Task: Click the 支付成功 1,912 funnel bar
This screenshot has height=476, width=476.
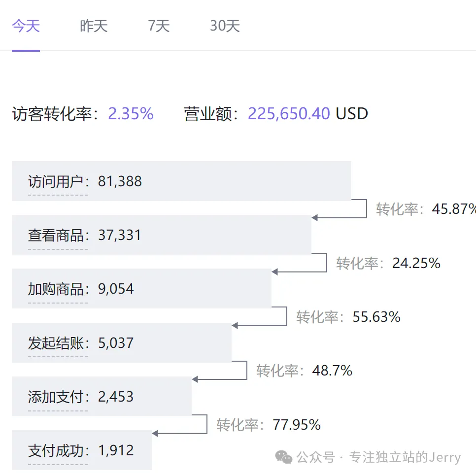Action: click(x=82, y=450)
